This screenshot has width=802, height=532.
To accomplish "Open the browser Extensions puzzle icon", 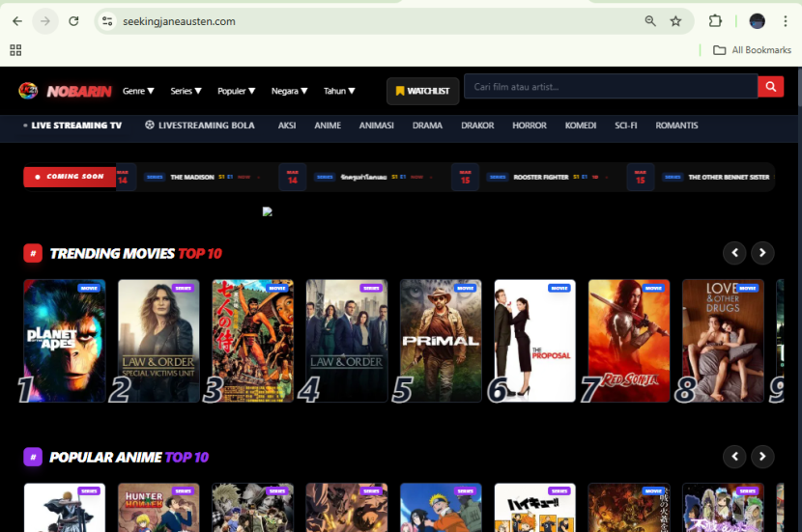I will click(716, 21).
